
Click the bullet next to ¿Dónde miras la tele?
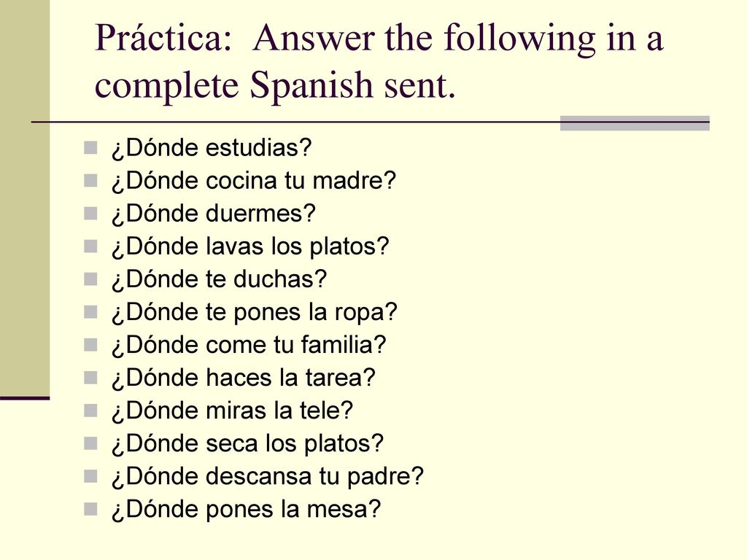tap(90, 411)
